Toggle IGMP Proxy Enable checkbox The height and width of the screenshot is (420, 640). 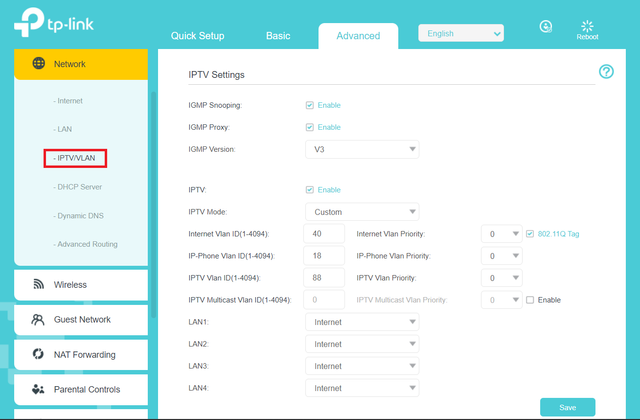coord(310,127)
